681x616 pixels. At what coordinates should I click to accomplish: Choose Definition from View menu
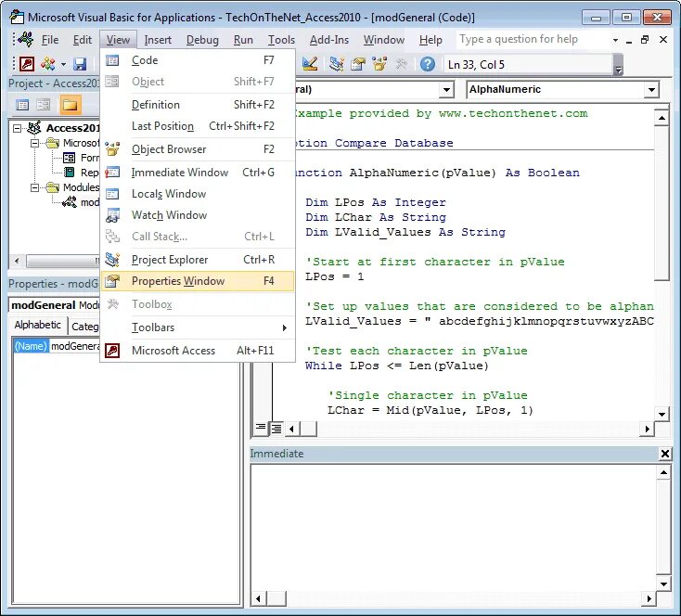click(198, 105)
